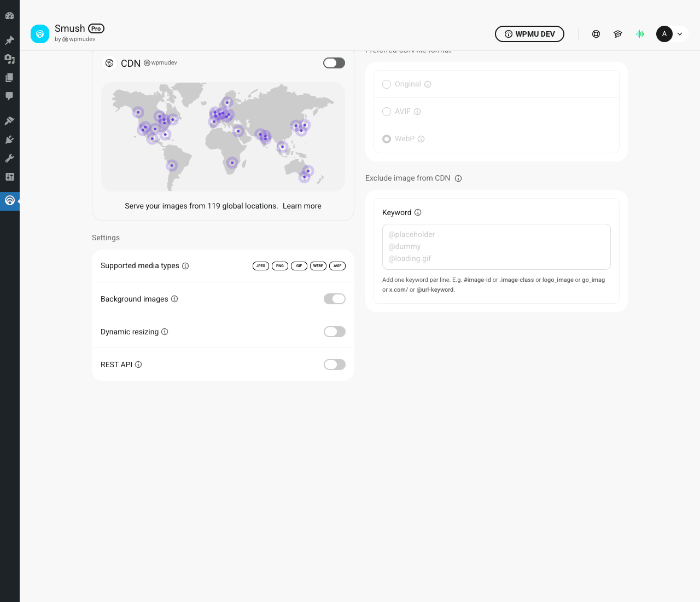This screenshot has width=700, height=602.
Task: Toggle the CDN switch on
Action: click(x=334, y=63)
